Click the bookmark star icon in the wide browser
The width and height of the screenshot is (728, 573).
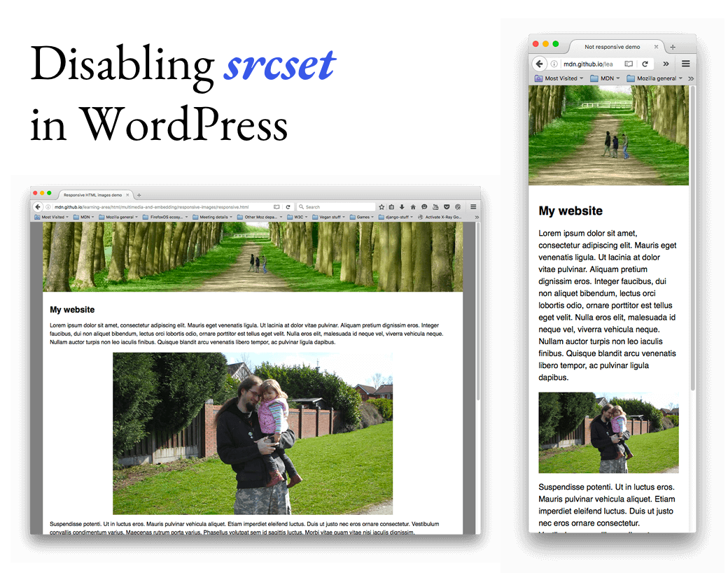(x=381, y=207)
